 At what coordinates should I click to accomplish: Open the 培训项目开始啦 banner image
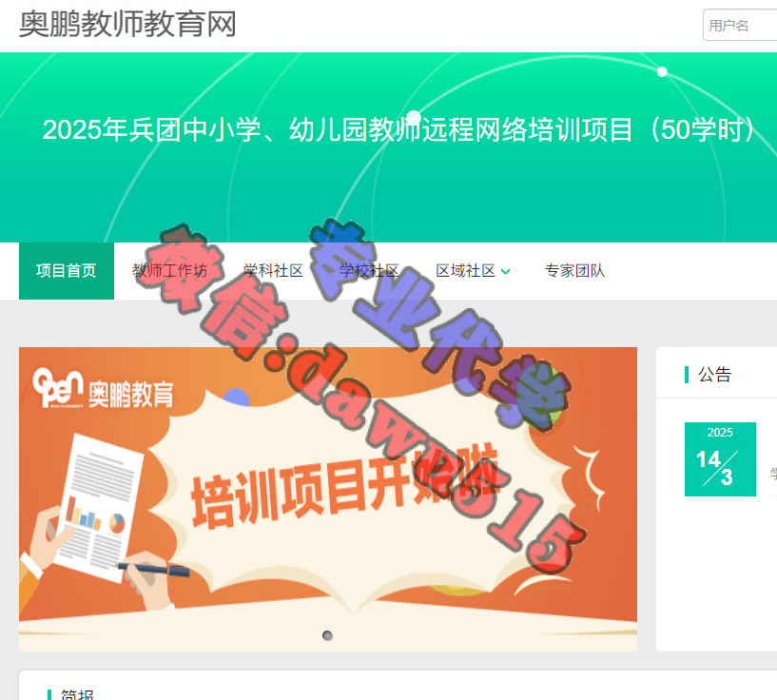(328, 499)
